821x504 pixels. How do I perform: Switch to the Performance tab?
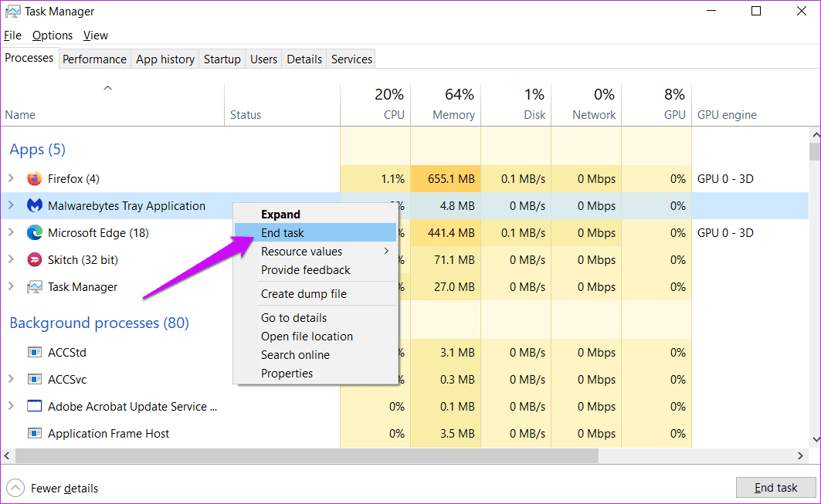94,59
